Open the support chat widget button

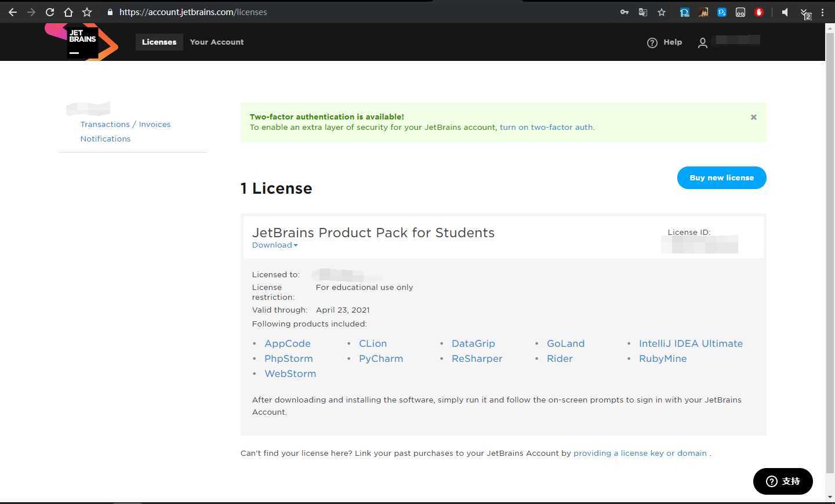pos(783,481)
